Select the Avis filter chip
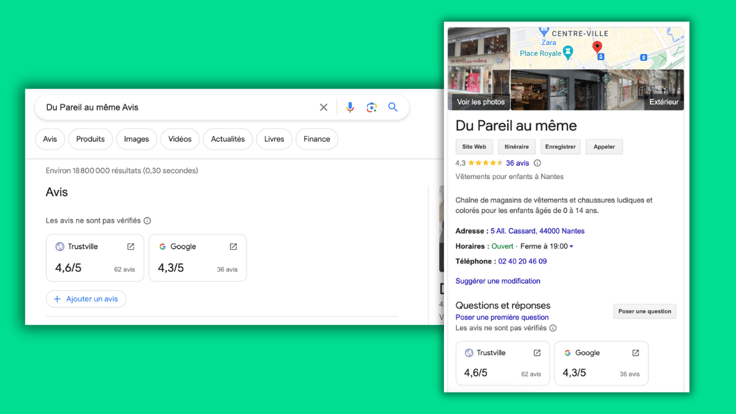The image size is (736, 414). pos(50,139)
